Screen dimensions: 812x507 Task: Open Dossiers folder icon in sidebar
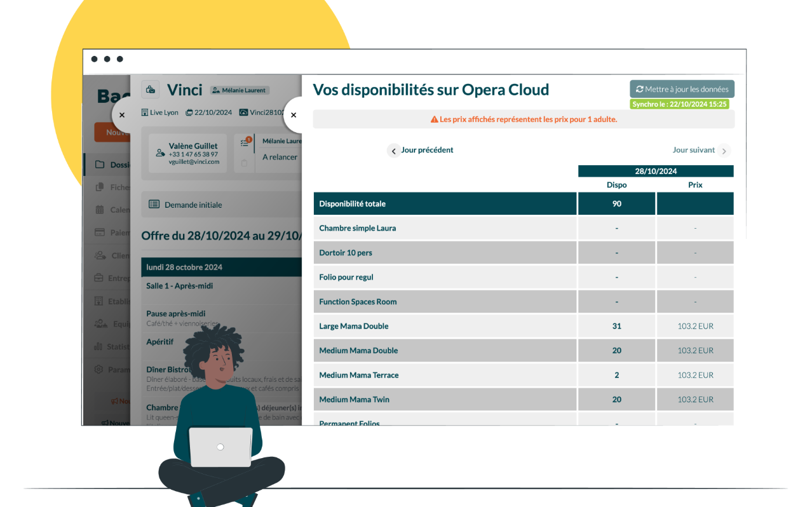(100, 165)
